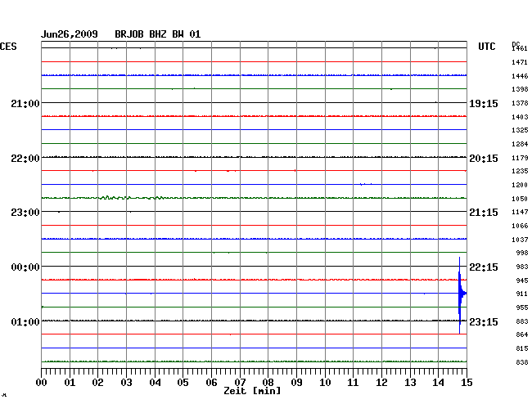Click the DC value 983
This screenshot has width=532, height=404.
[x=522, y=267]
